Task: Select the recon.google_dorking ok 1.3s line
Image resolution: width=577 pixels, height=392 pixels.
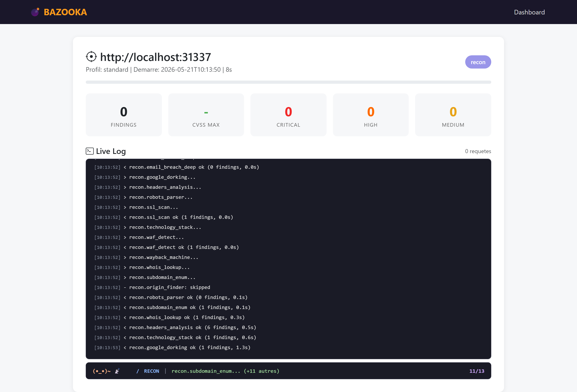Action: pos(172,348)
